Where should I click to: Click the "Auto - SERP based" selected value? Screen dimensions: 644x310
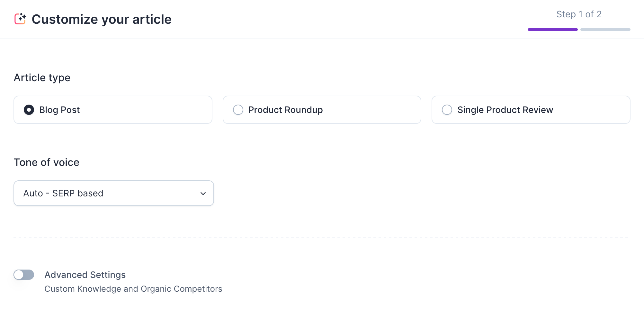pos(63,193)
